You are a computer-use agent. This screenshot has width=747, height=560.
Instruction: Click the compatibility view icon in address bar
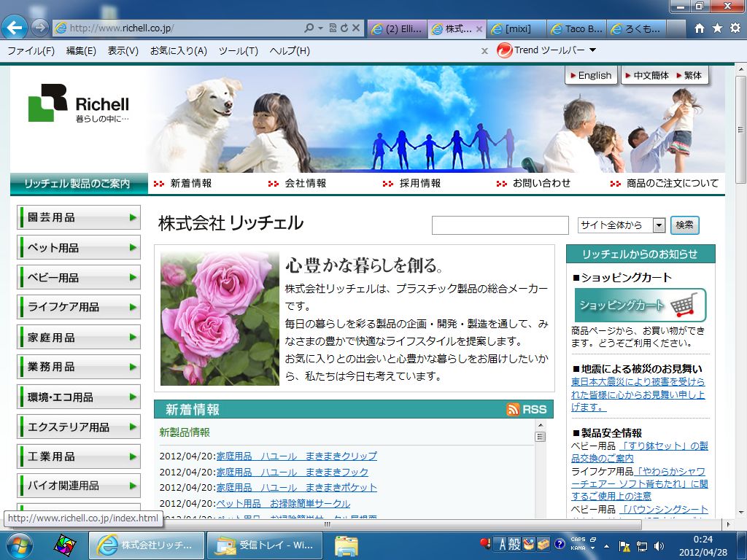(333, 28)
